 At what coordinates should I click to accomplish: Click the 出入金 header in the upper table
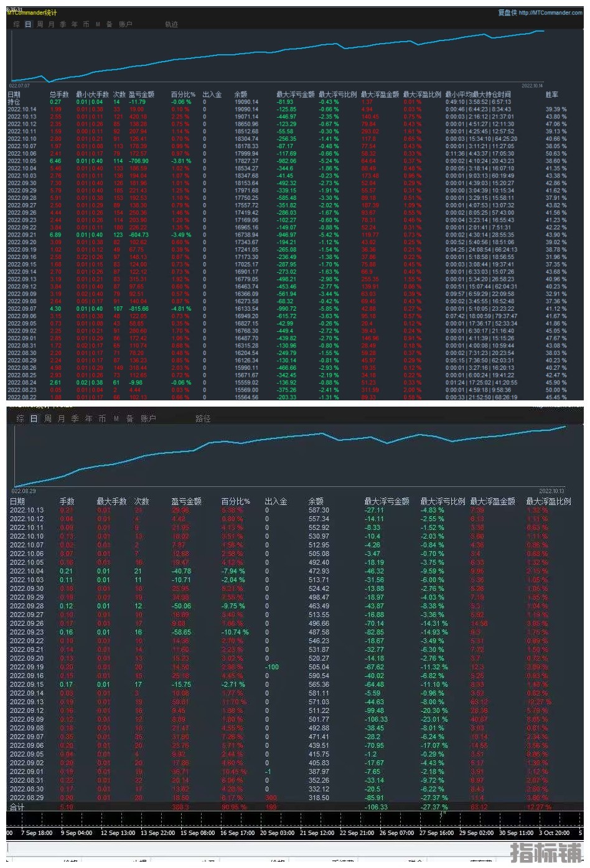click(x=212, y=95)
